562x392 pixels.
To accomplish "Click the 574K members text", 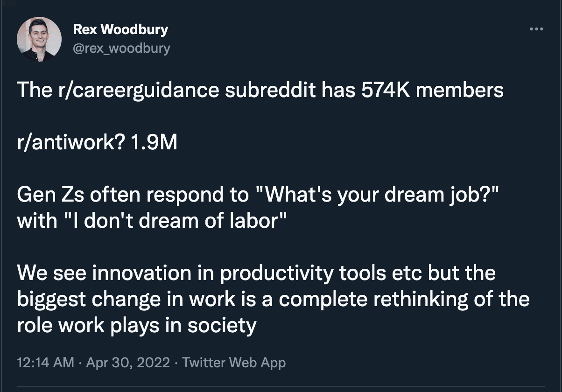I will (433, 90).
